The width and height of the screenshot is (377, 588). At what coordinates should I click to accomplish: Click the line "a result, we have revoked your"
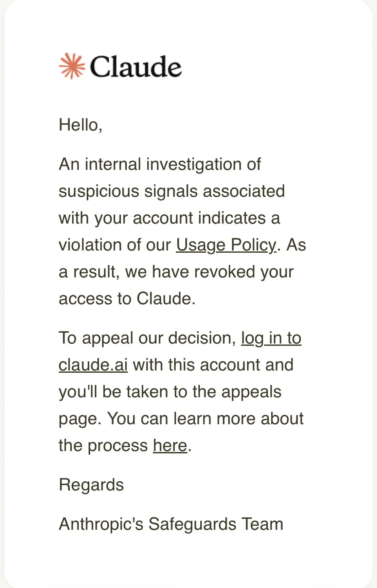click(x=176, y=272)
